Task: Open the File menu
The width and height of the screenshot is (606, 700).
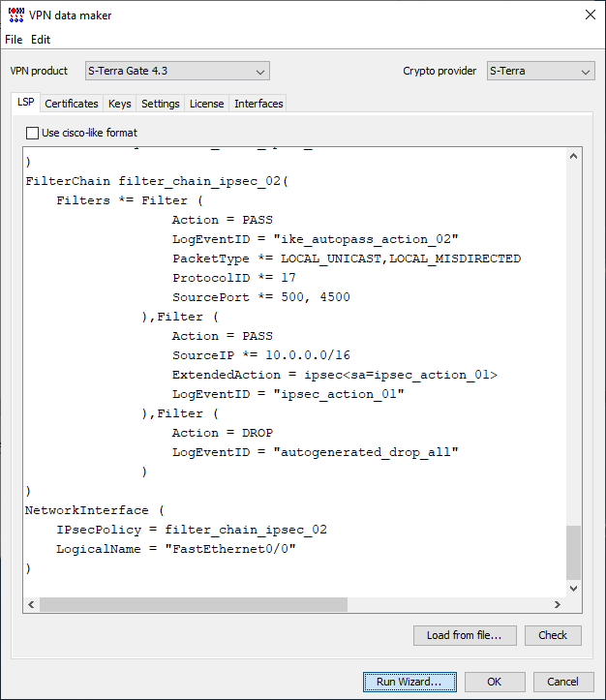Action: [14, 40]
